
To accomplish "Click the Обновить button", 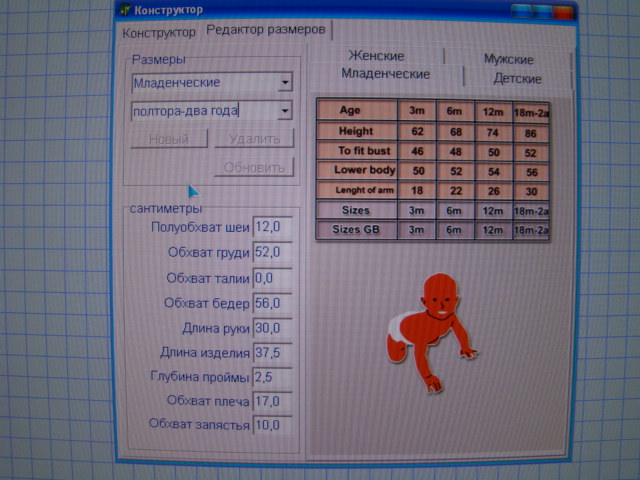I will click(254, 167).
